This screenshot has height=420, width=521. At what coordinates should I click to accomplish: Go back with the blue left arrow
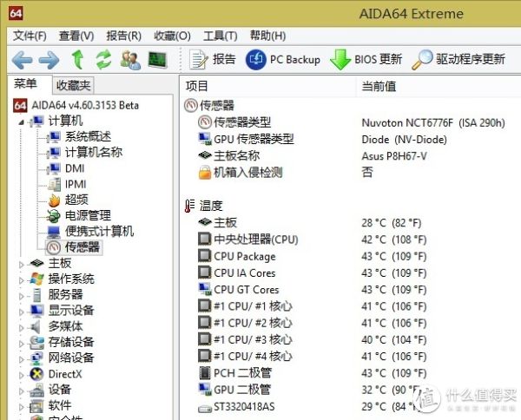[23, 60]
